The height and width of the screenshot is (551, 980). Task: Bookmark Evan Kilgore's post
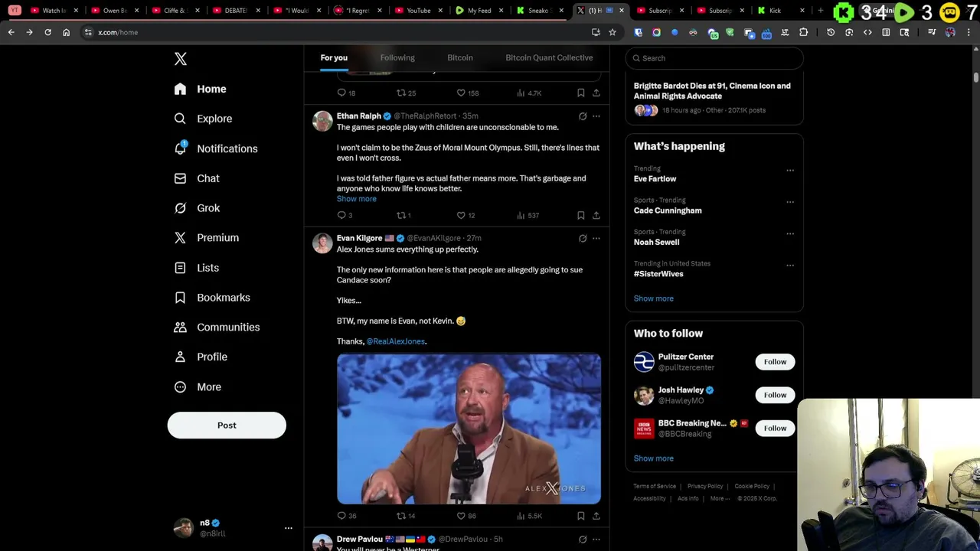click(581, 517)
